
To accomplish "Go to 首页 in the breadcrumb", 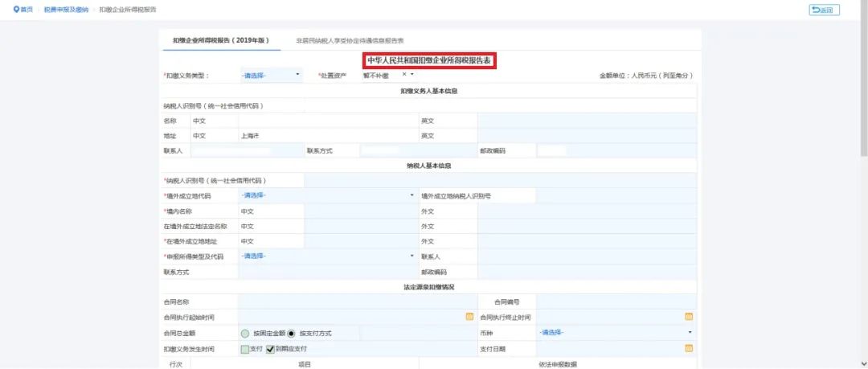I will click(27, 10).
